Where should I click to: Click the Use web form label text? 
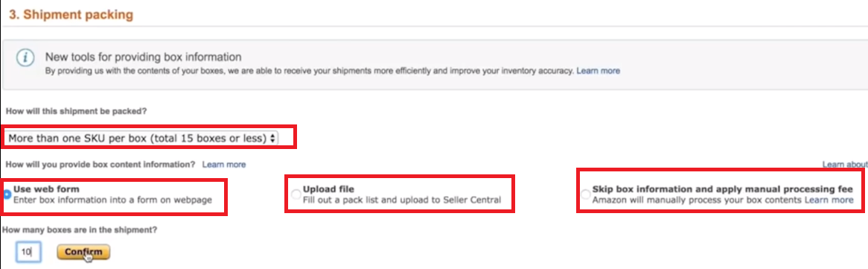pos(46,189)
